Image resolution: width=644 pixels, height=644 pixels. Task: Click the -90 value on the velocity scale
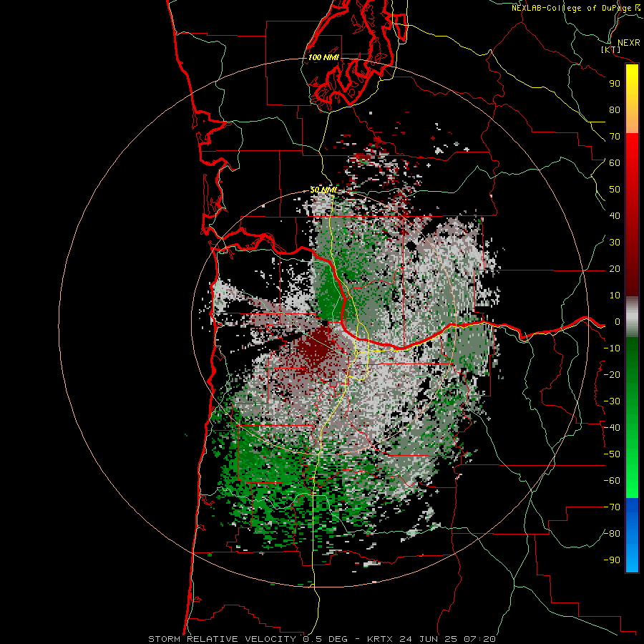[612, 560]
